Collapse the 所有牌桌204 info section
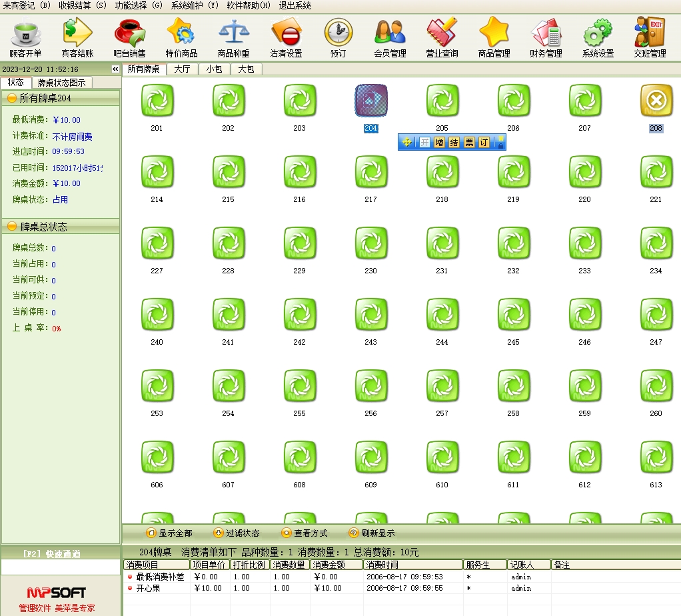The height and width of the screenshot is (616, 681). click(x=12, y=98)
